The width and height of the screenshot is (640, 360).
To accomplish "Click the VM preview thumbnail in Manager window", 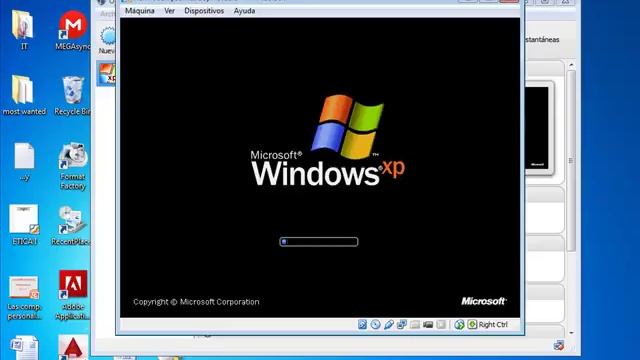I will (x=538, y=128).
